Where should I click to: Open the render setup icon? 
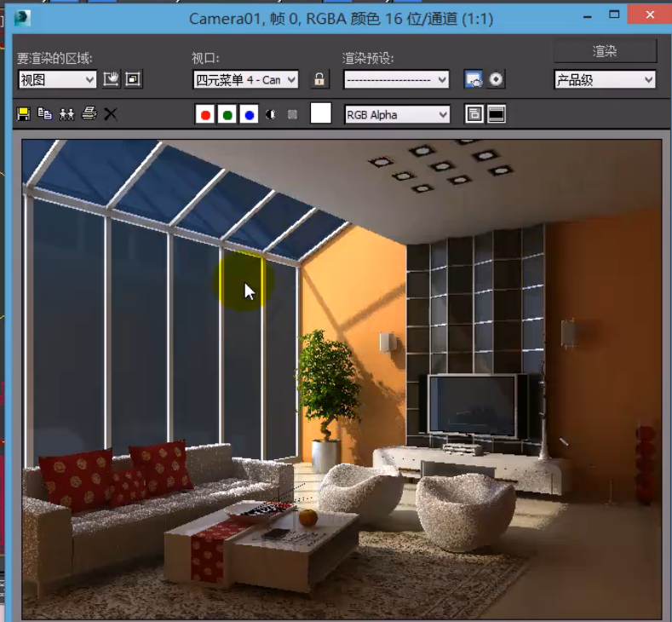coord(474,79)
